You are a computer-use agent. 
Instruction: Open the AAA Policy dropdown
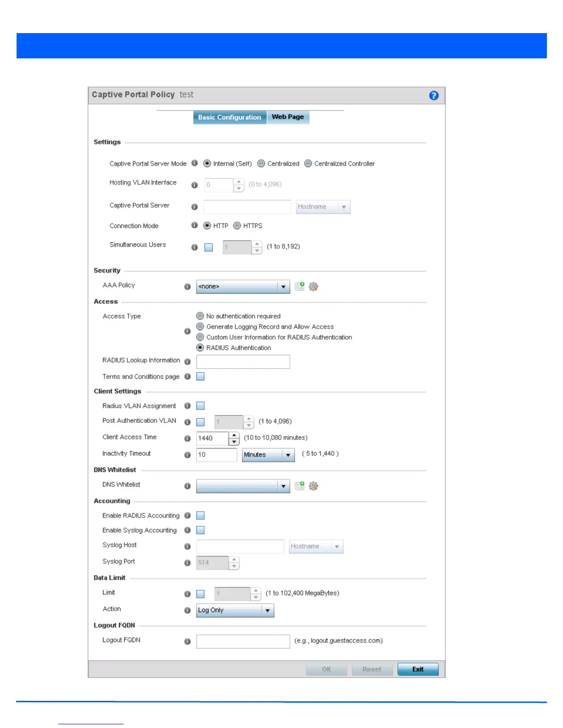283,287
